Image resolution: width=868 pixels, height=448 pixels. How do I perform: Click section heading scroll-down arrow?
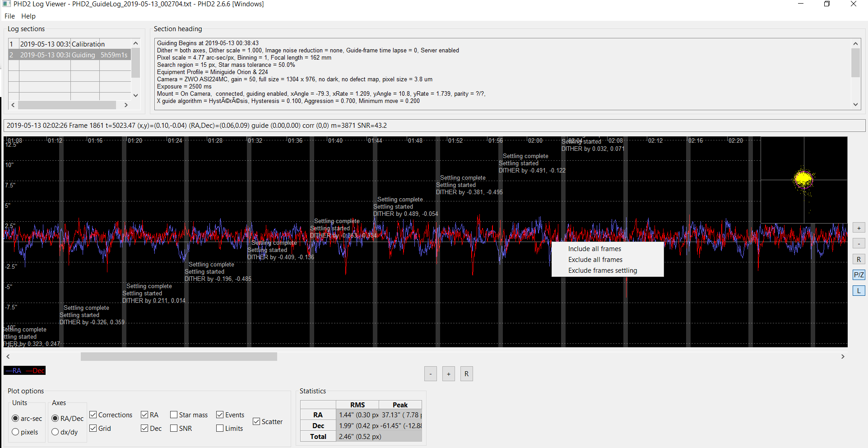tap(855, 104)
